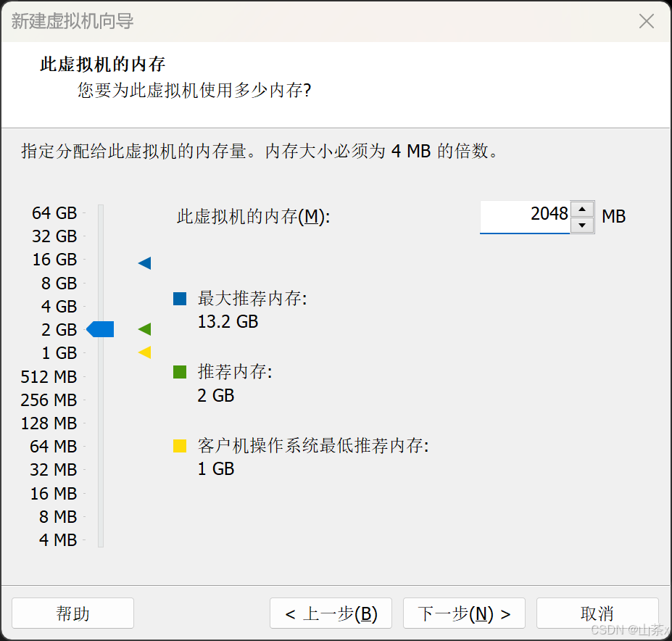Click the yellow square beside 客户机操作系统最低推荐内存
The image size is (672, 641).
(179, 445)
